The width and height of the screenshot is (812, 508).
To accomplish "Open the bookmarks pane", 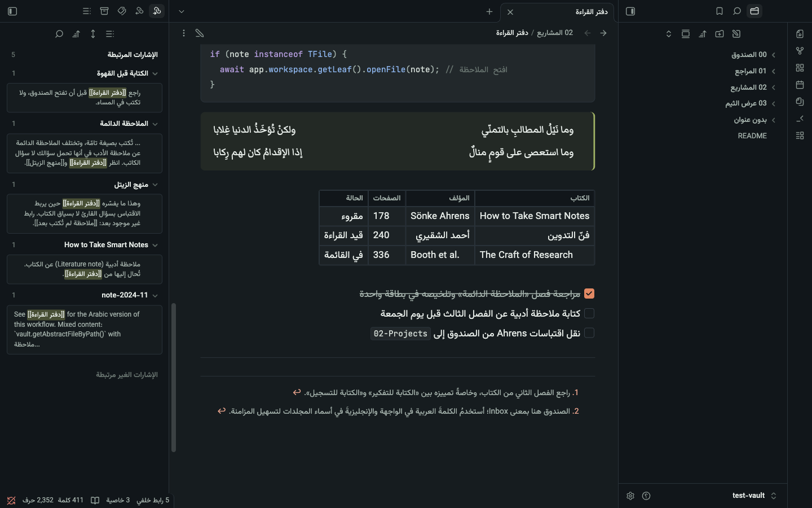I will [720, 11].
